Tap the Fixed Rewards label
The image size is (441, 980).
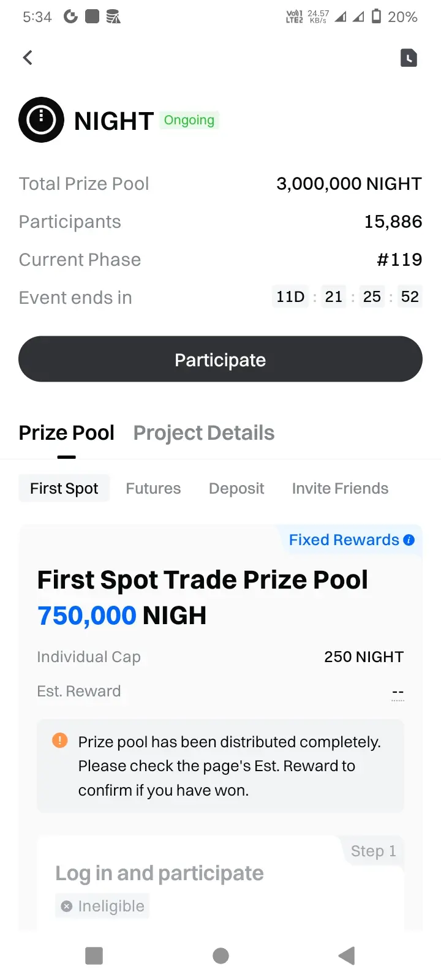point(344,540)
